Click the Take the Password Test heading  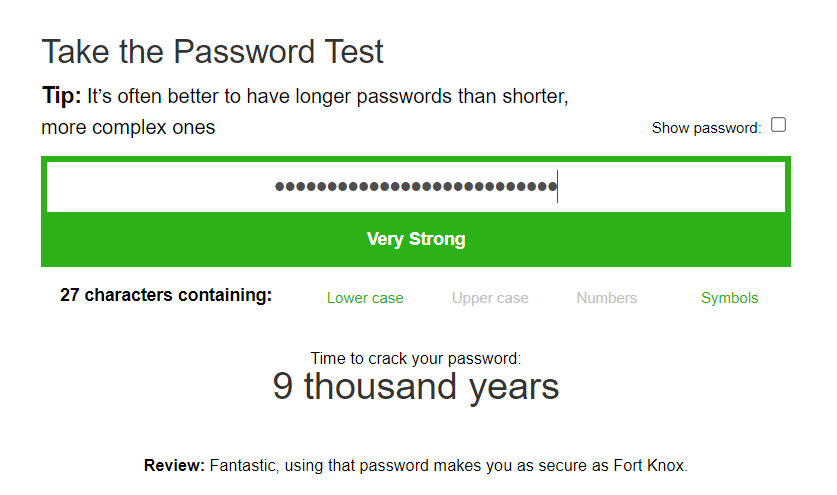pyautogui.click(x=212, y=52)
